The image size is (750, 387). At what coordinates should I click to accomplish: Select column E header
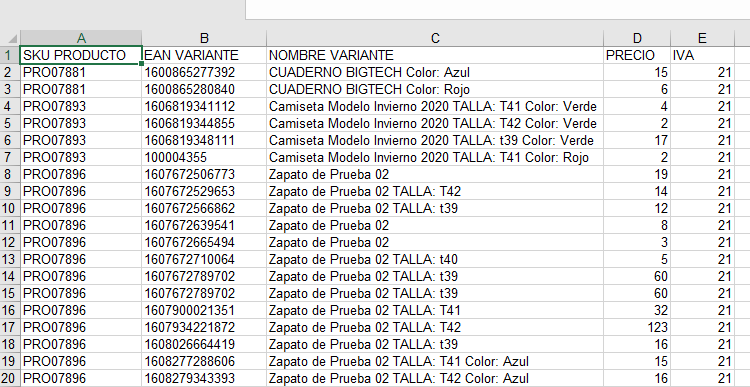coord(702,38)
